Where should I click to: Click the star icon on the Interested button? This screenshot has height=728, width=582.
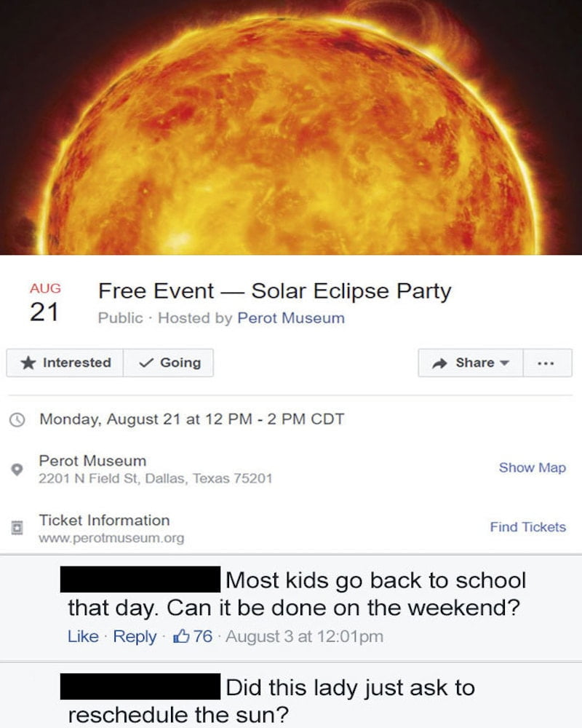pos(31,363)
